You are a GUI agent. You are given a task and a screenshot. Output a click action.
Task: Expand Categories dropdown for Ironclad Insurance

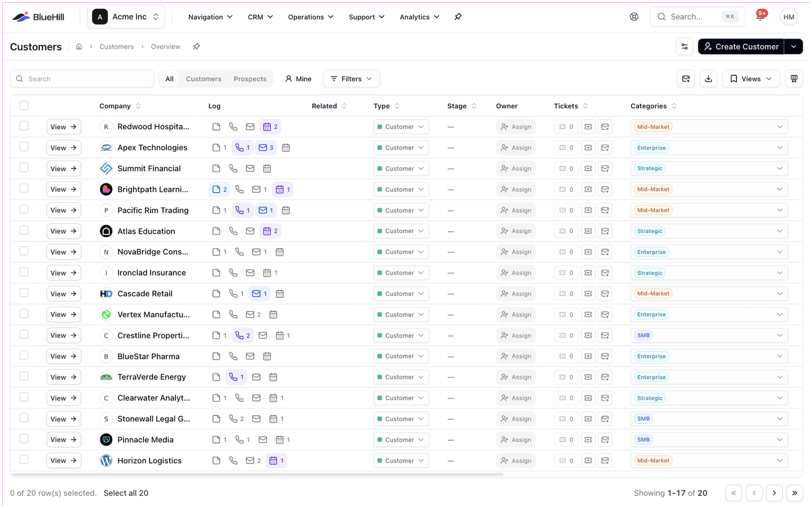[x=709, y=273]
